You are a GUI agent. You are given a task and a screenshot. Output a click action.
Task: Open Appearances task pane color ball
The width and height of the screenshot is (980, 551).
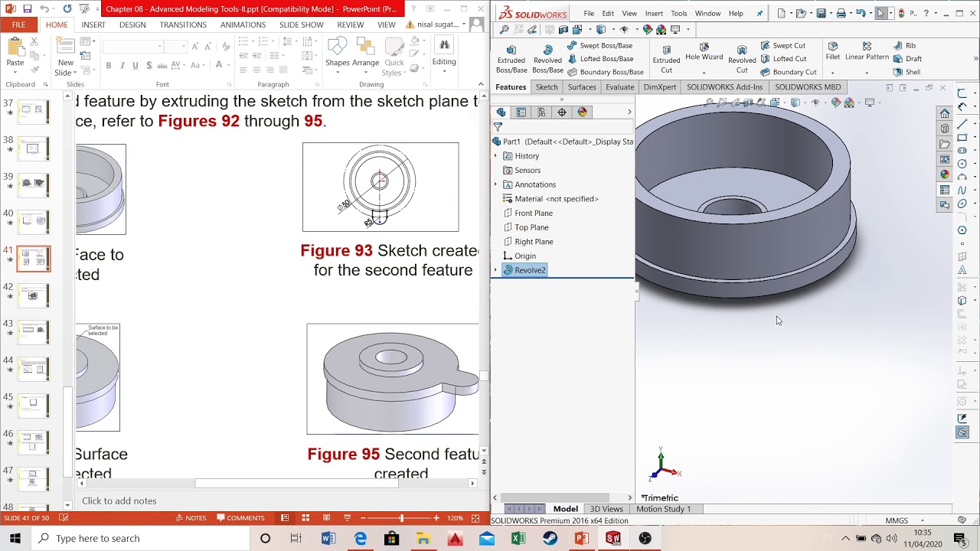pos(945,174)
